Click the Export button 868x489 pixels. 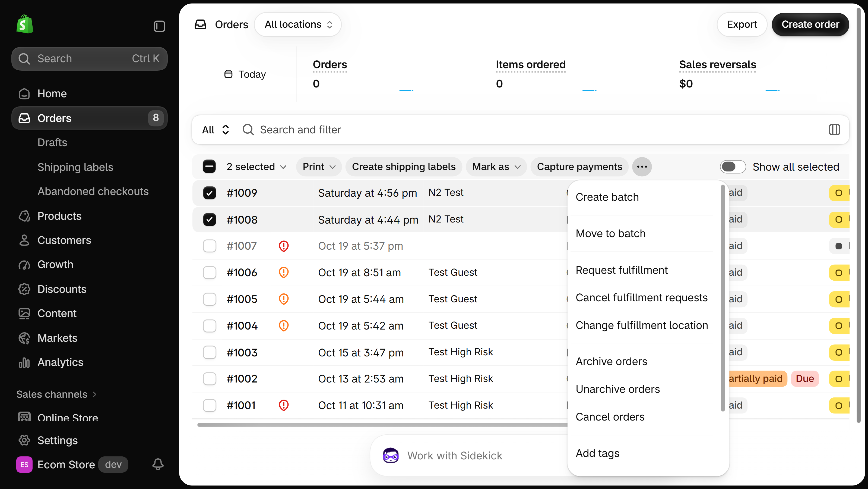pos(742,24)
